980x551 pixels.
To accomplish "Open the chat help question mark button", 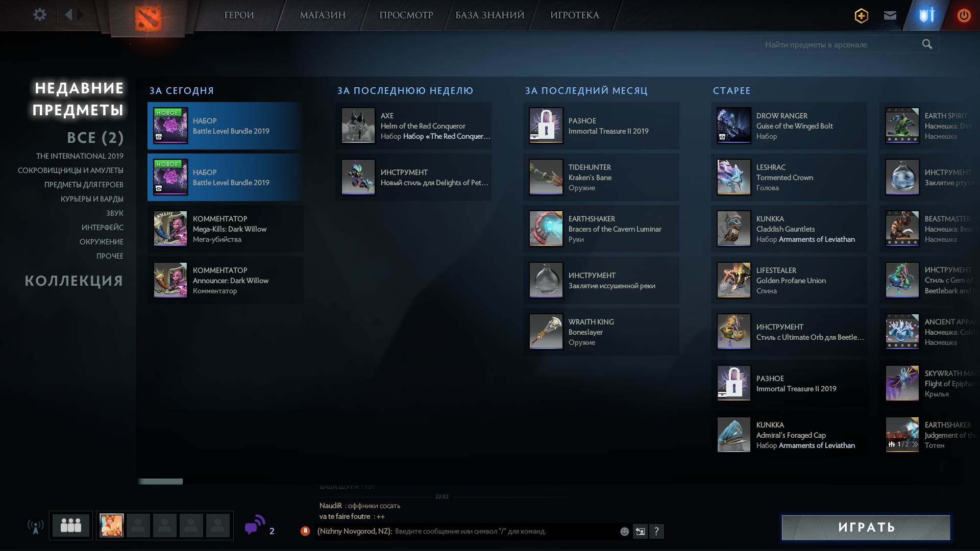I will click(656, 531).
